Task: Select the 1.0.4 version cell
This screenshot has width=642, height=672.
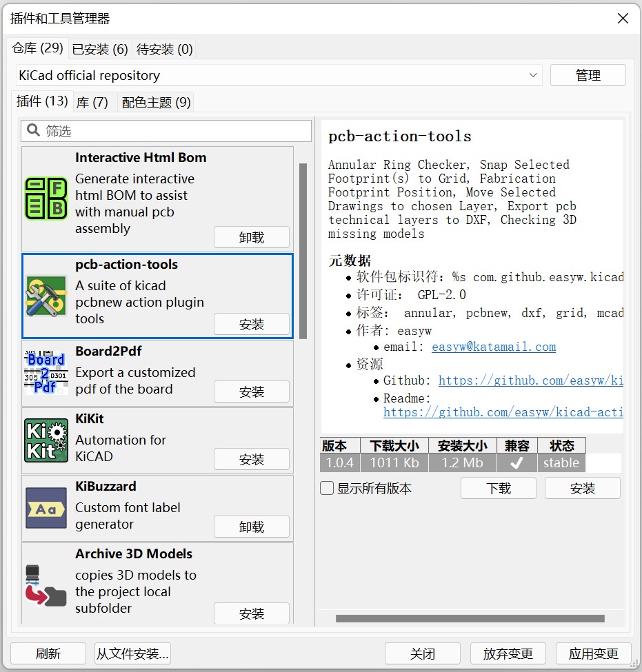Action: (340, 463)
